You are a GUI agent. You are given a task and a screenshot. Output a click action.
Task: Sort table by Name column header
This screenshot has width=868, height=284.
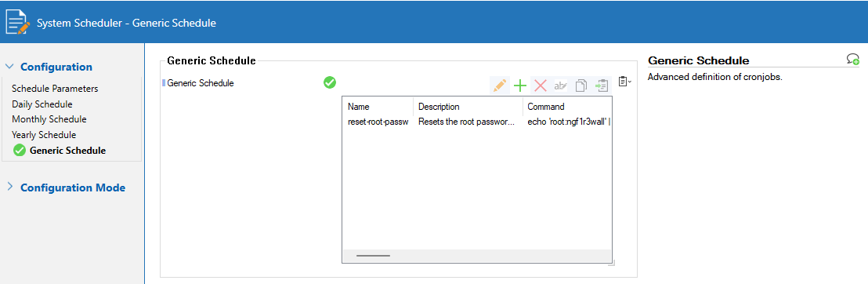click(378, 107)
